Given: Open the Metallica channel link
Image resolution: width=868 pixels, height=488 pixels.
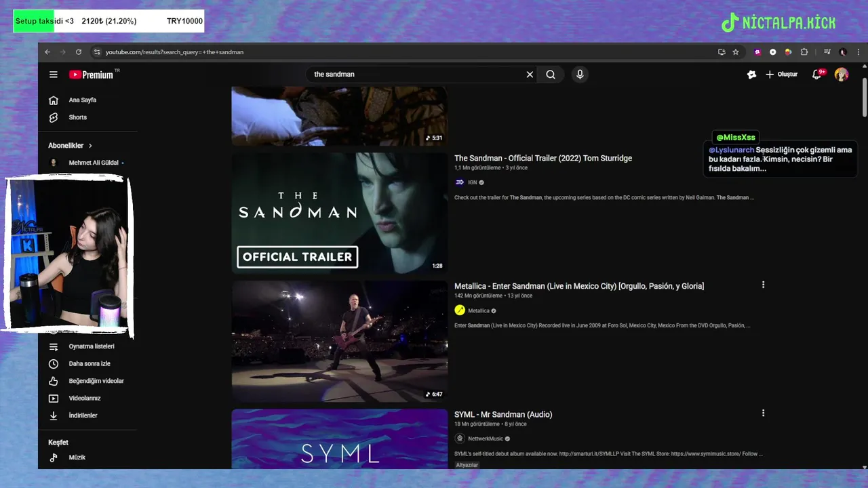Looking at the screenshot, I should [479, 310].
